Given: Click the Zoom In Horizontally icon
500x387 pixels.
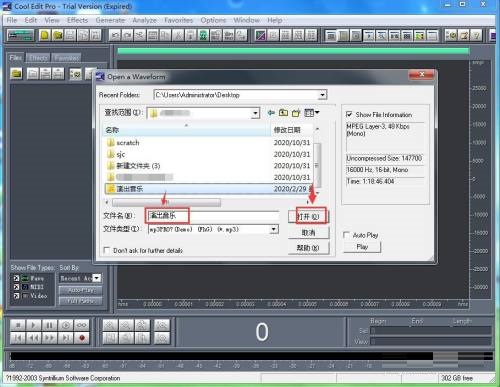Looking at the screenshot, I should (x=110, y=325).
